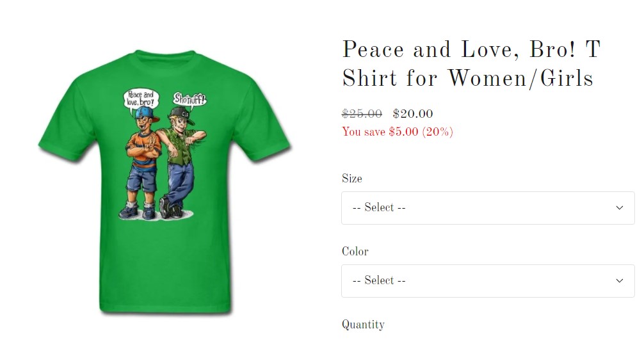Click the $20.00 sale price

pyautogui.click(x=413, y=113)
